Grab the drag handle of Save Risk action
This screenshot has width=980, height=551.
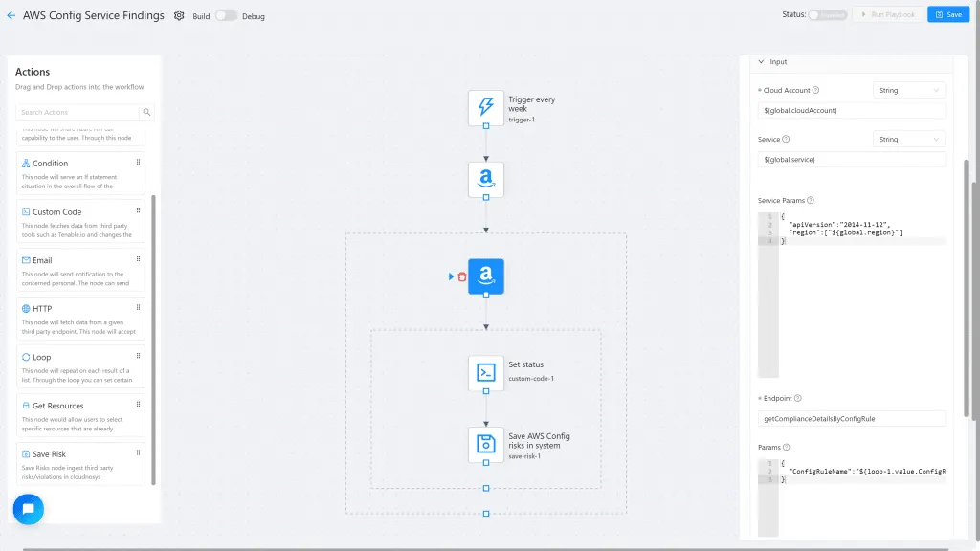click(x=138, y=452)
